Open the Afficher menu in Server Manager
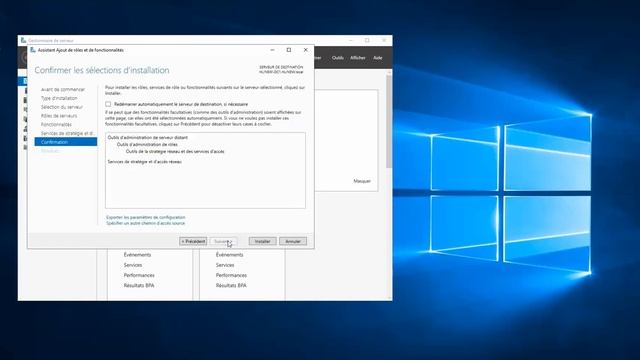The height and width of the screenshot is (360, 640). [x=358, y=58]
